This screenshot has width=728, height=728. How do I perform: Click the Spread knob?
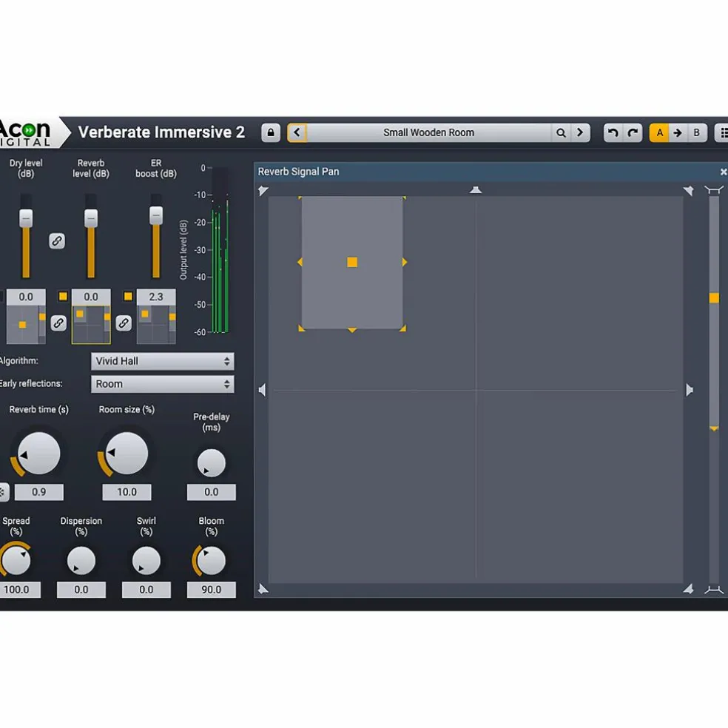(16, 560)
